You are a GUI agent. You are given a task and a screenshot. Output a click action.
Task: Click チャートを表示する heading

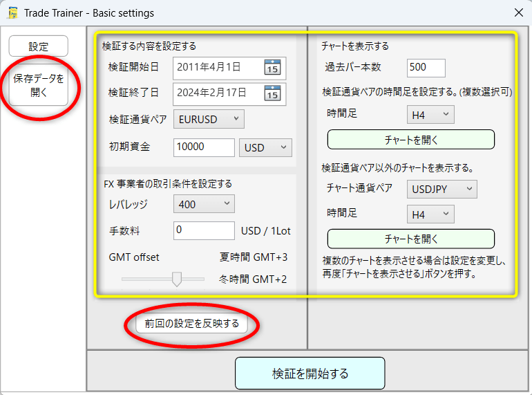[355, 46]
